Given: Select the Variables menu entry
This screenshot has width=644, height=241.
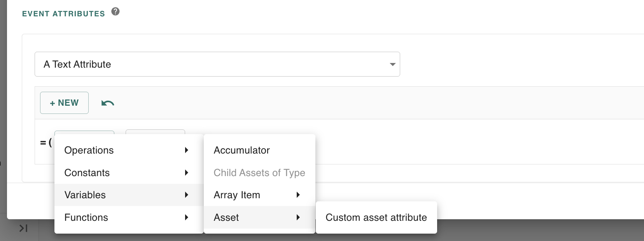Looking at the screenshot, I should (85, 195).
